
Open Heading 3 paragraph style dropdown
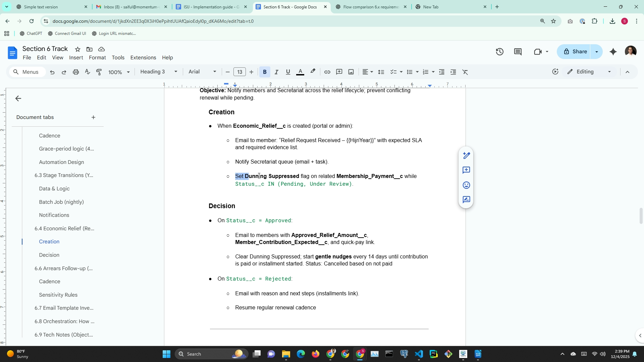pos(159,72)
